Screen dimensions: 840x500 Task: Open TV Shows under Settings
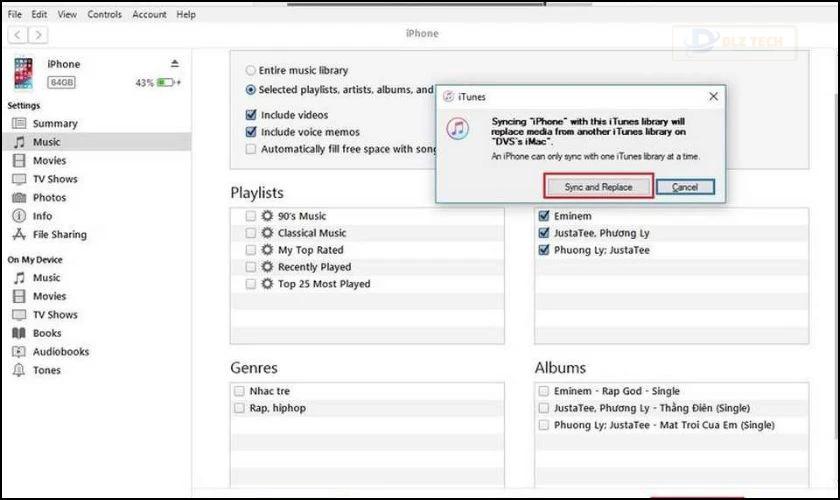pyautogui.click(x=55, y=179)
